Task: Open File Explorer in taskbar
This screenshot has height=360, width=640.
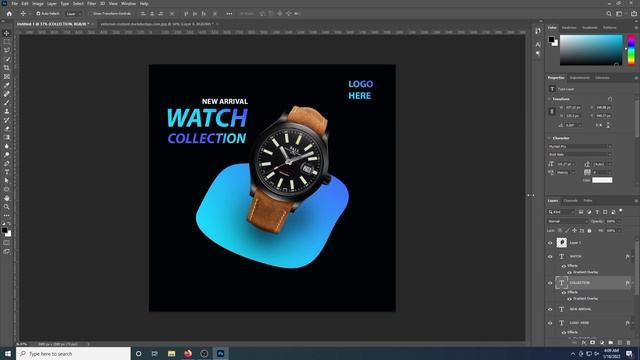Action: point(171,353)
